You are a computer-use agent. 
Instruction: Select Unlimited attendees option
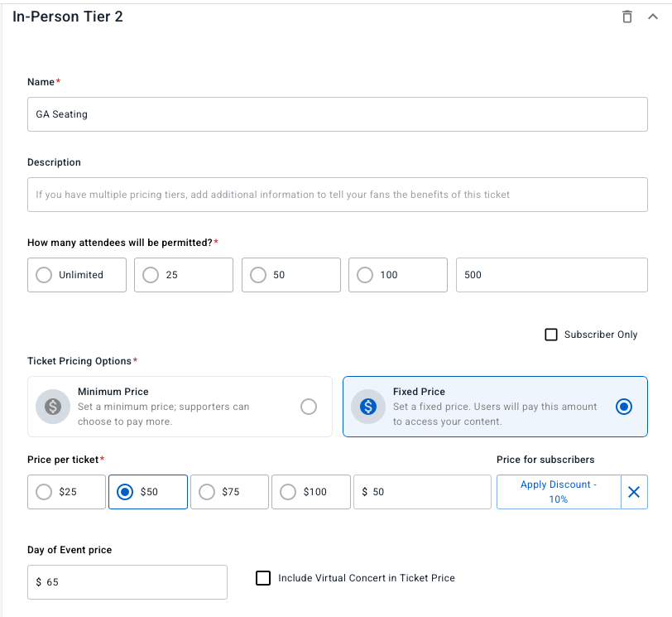(44, 275)
